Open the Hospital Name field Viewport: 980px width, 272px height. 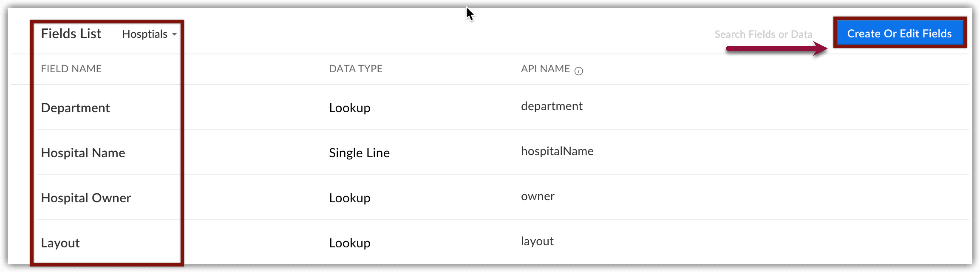pyautogui.click(x=83, y=153)
